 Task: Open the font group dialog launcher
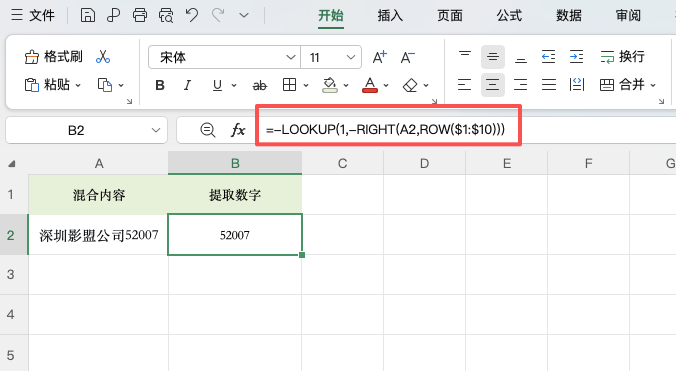click(x=435, y=102)
